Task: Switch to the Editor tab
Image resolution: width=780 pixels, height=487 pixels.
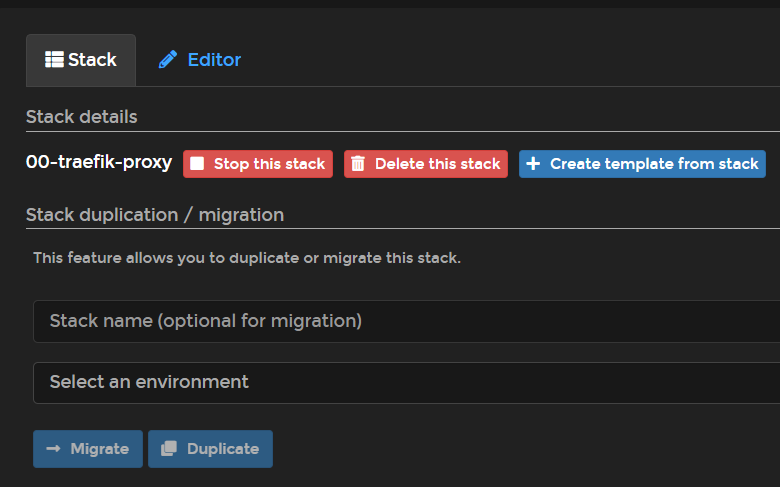Action: tap(200, 60)
